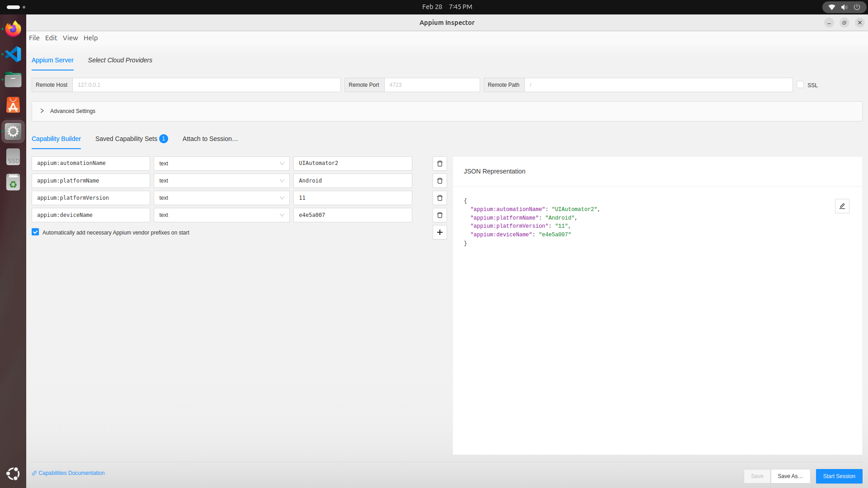Click the Start Session button
The height and width of the screenshot is (488, 868).
click(x=839, y=476)
